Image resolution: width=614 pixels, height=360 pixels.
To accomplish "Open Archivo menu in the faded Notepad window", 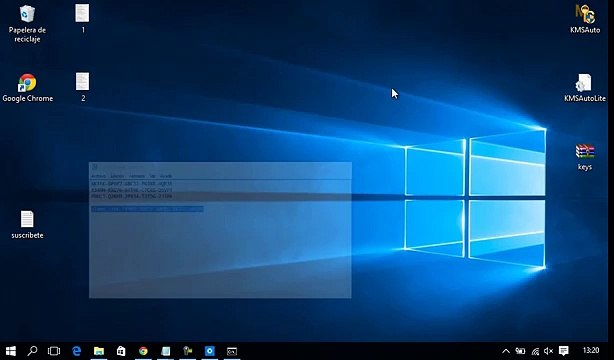I will pos(98,176).
